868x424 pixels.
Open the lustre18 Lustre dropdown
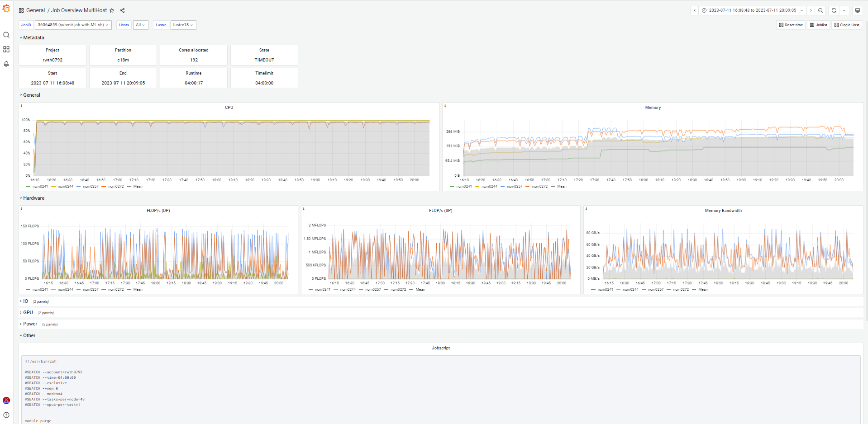tap(183, 25)
